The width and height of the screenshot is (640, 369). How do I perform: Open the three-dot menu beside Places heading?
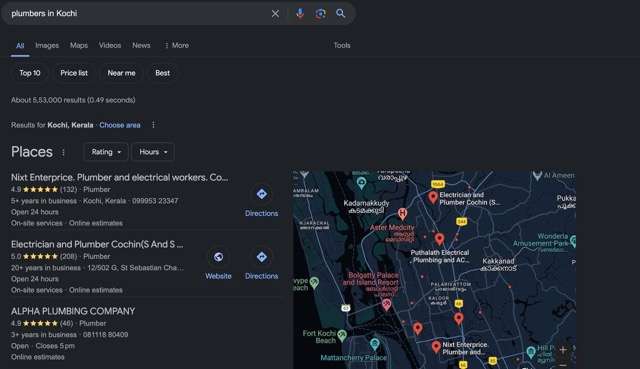point(63,153)
